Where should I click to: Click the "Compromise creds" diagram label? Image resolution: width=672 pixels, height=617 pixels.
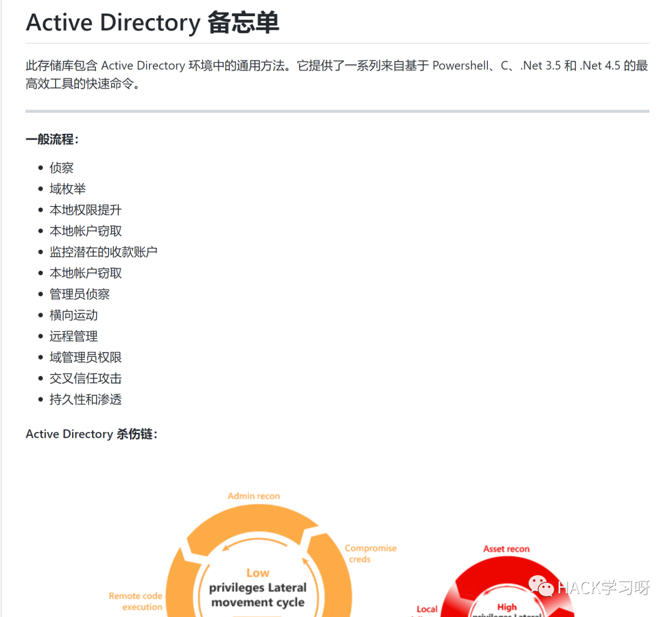pos(370,553)
